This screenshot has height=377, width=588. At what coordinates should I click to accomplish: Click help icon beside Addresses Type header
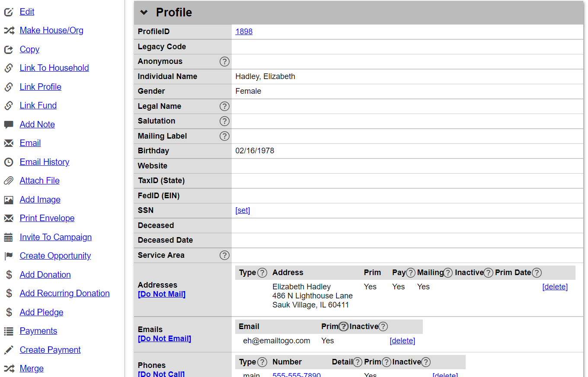click(262, 272)
